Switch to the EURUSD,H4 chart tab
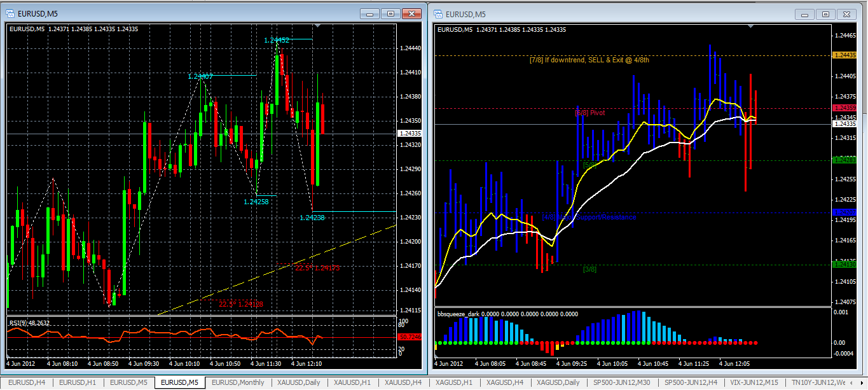 pyautogui.click(x=26, y=382)
